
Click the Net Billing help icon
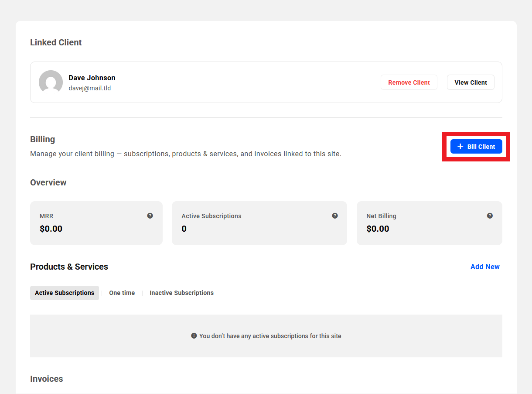[490, 216]
